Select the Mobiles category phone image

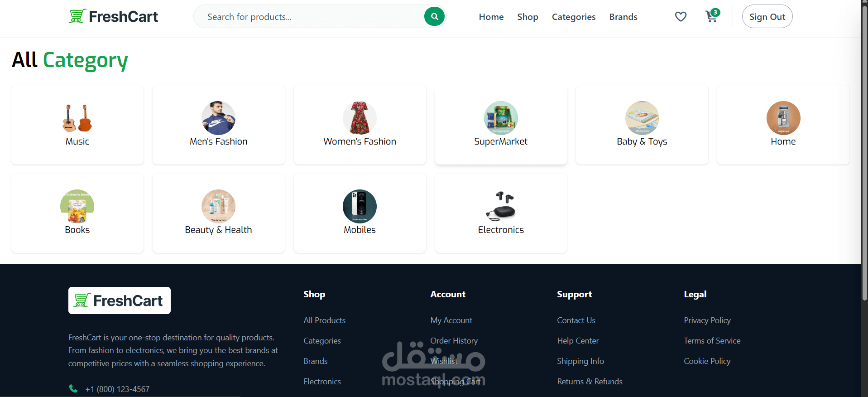click(x=360, y=206)
